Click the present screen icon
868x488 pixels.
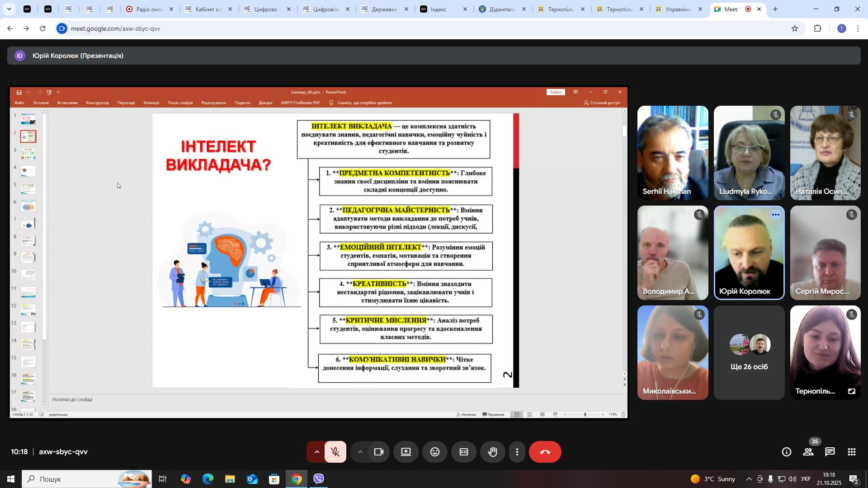pos(406,452)
